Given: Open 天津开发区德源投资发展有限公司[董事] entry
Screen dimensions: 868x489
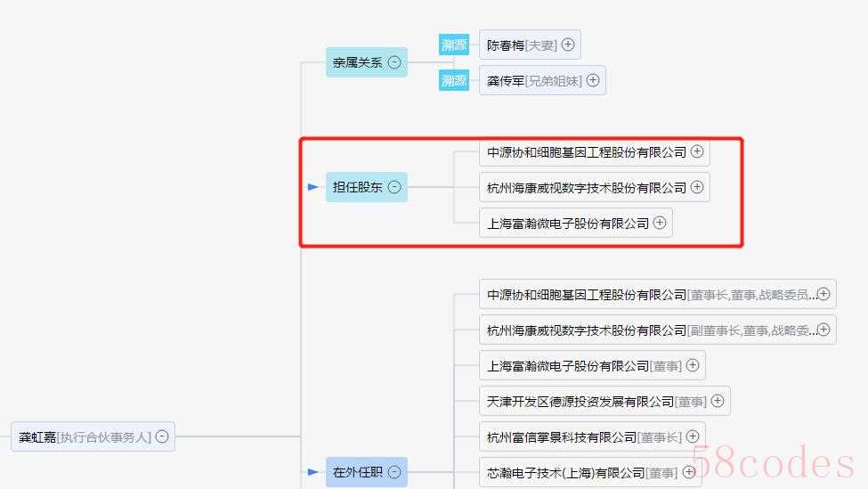Looking at the screenshot, I should [605, 401].
